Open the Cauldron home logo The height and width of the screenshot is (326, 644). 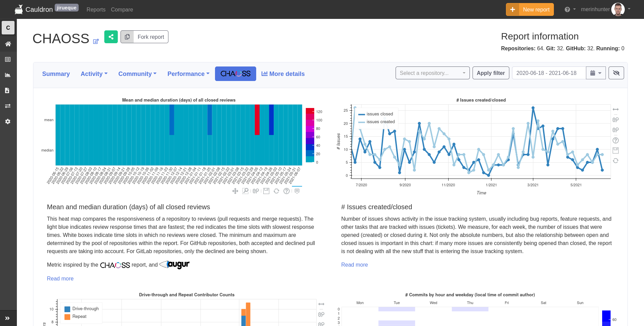tap(34, 9)
